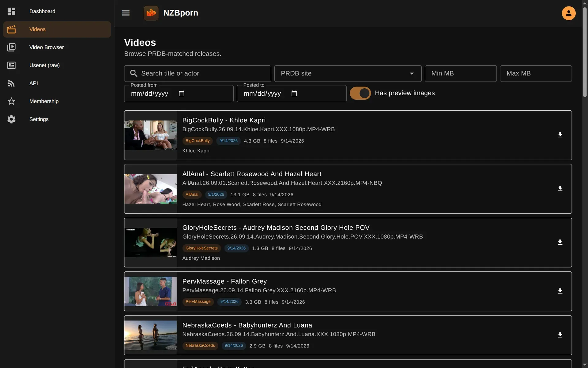Download the PervMassage Fallon Grey release
This screenshot has height=368, width=588.
click(560, 291)
